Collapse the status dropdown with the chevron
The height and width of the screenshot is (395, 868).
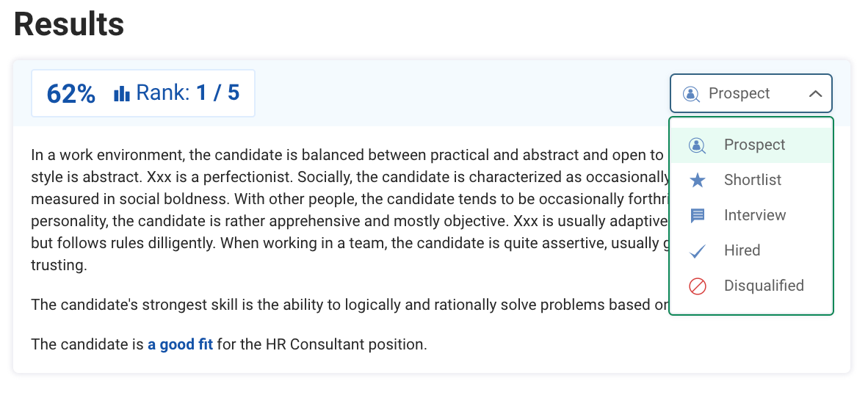(814, 94)
